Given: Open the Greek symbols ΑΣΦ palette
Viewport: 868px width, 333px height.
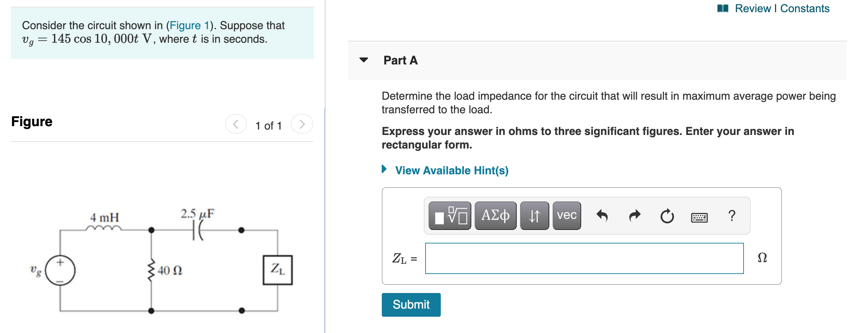Looking at the screenshot, I should pyautogui.click(x=495, y=216).
